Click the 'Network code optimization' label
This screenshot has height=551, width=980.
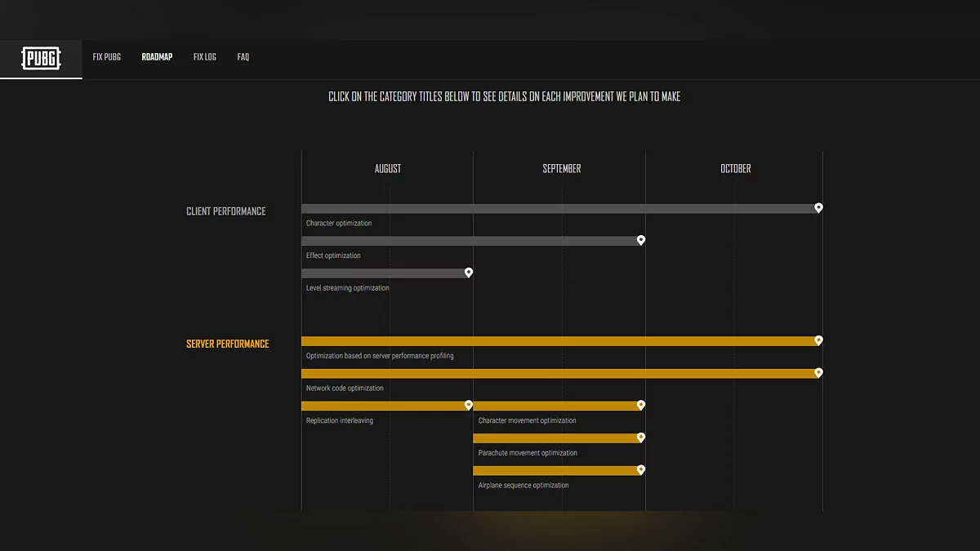[x=345, y=389]
